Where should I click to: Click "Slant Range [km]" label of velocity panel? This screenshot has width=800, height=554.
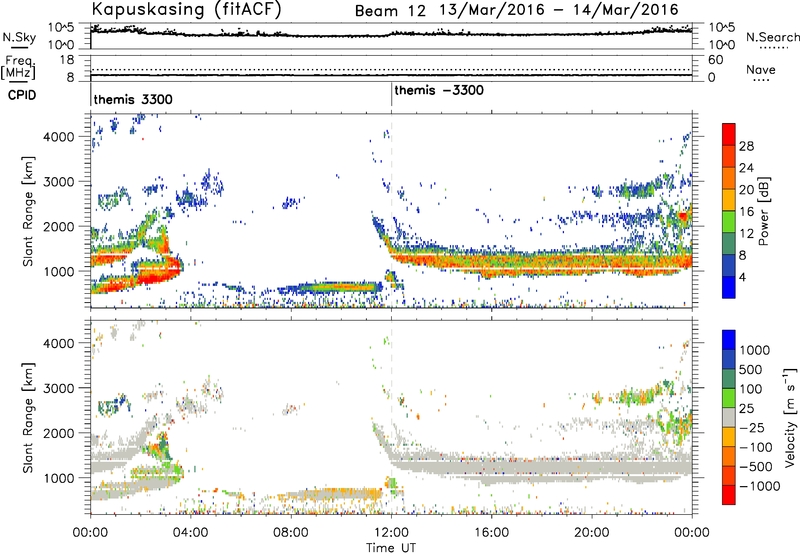tap(28, 418)
